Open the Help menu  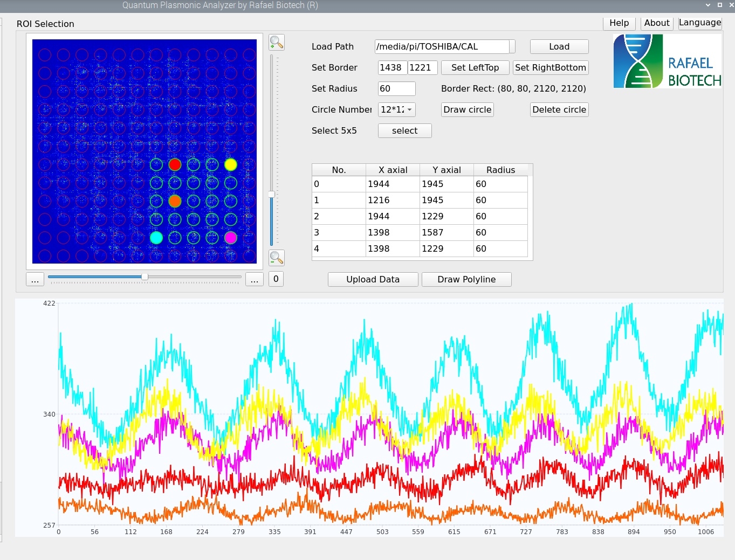tap(619, 23)
